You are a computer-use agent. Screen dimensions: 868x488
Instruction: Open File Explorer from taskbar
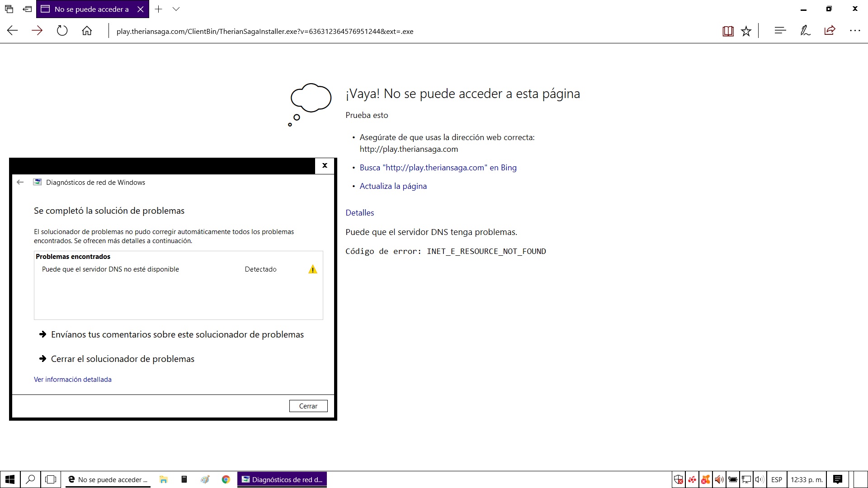point(164,479)
